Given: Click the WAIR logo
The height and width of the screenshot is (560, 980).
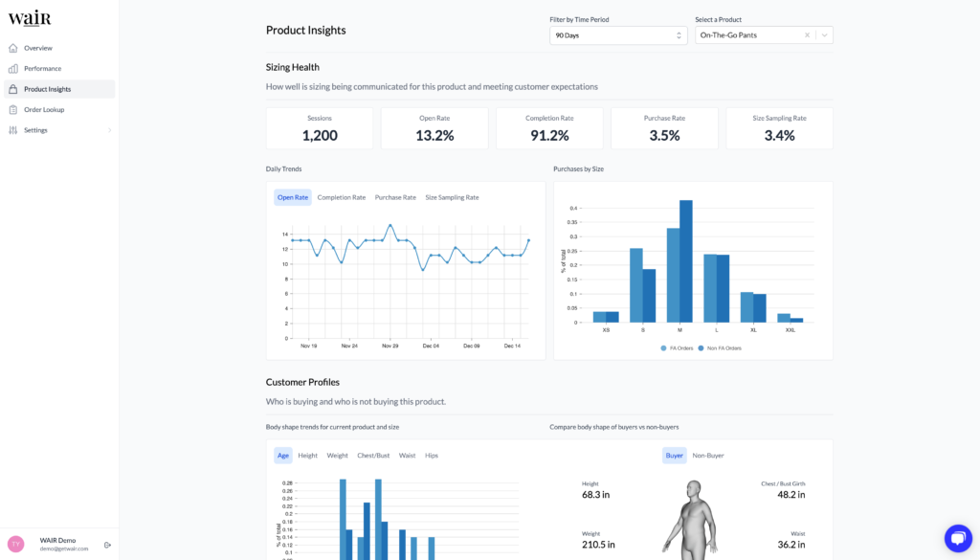Looking at the screenshot, I should point(30,18).
